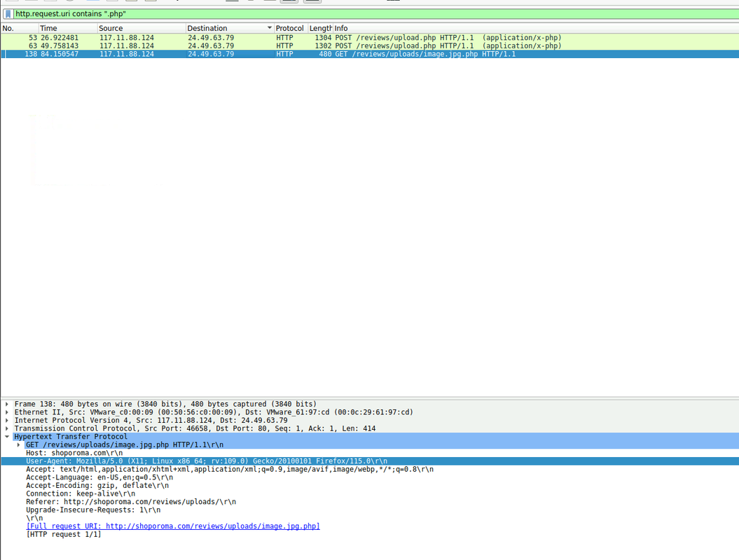Sort packets by the Time column header
The height and width of the screenshot is (560, 739).
click(x=67, y=28)
